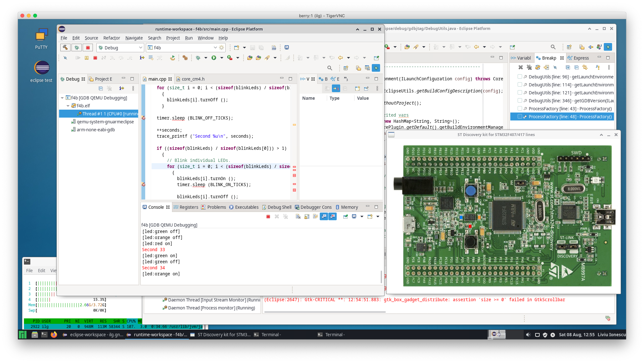Select qemu-system-gnuarmeclipse process entry
Viewport: 644px width, 363px height.
tap(105, 122)
